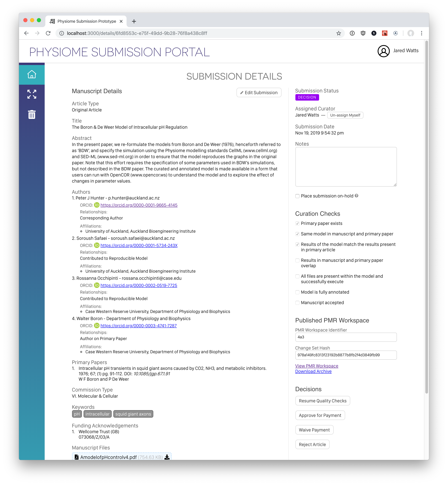Viewport: 448px width, 485px height.
Task: Open the circled A extension icon
Action: coord(395,33)
